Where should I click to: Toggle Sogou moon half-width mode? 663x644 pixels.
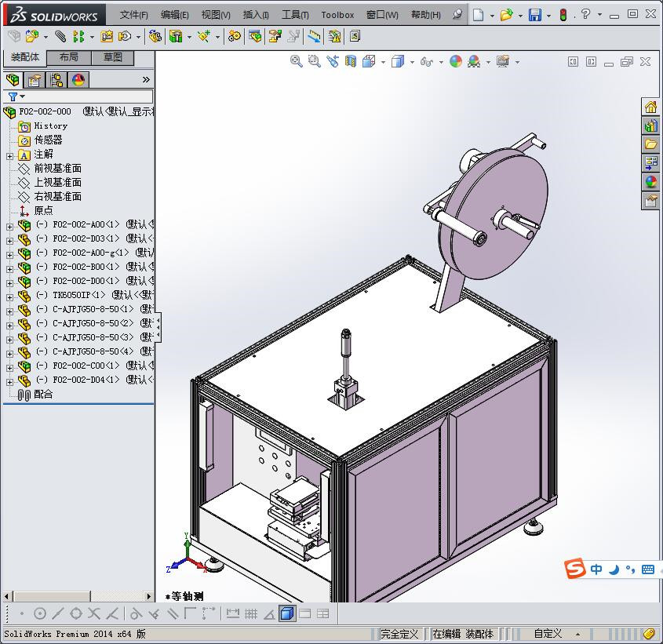point(614,569)
